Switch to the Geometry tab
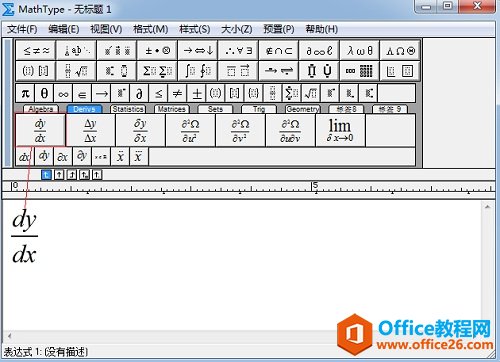Image resolution: width=500 pixels, height=362 pixels. (x=303, y=109)
